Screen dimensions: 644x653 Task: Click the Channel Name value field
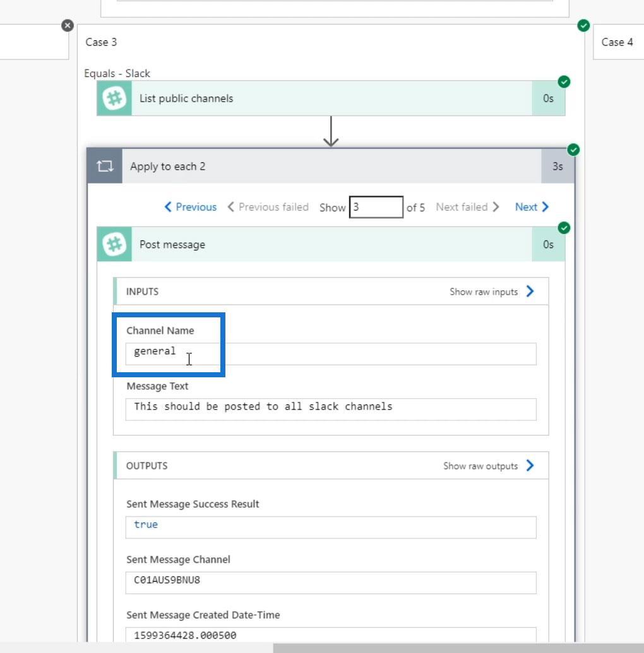(x=331, y=354)
